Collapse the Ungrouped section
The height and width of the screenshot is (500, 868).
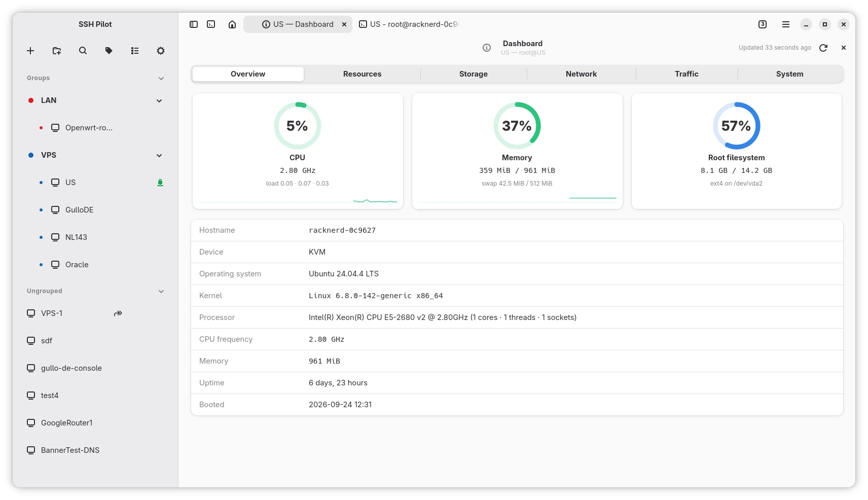click(x=161, y=292)
